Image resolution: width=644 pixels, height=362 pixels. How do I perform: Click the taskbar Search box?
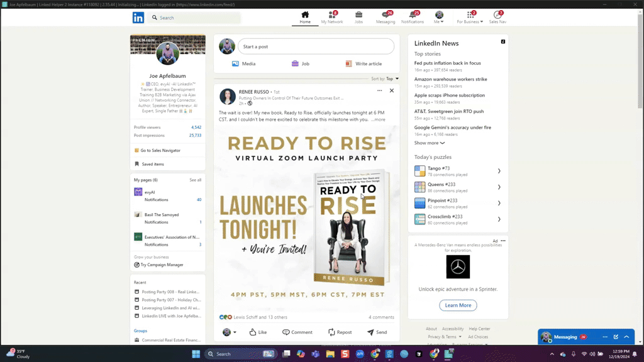pyautogui.click(x=240, y=354)
